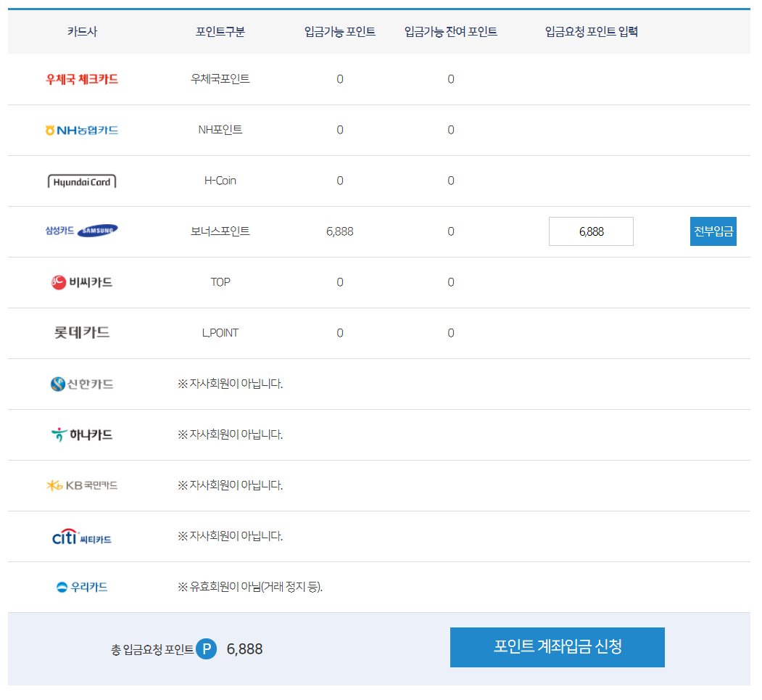Click the L.POINT available points value 0
The height and width of the screenshot is (700, 762).
(x=339, y=333)
